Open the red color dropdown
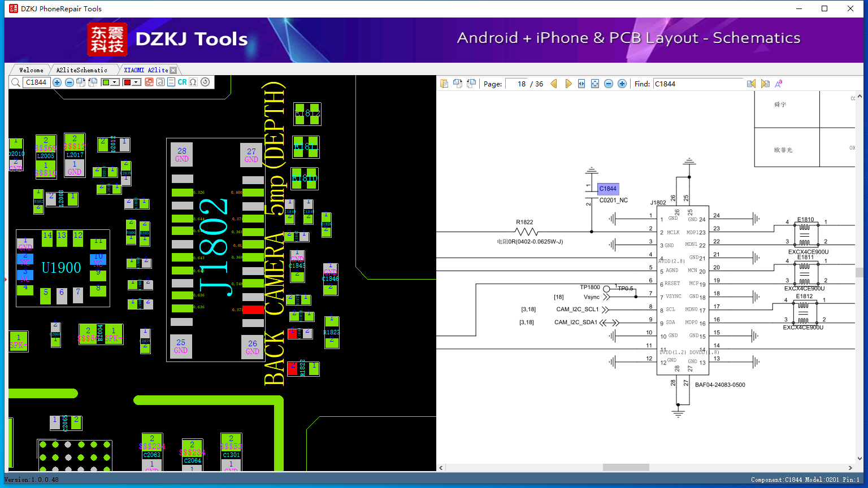868x488 pixels. pos(136,82)
